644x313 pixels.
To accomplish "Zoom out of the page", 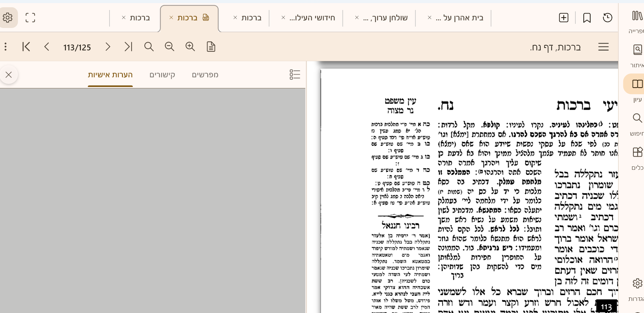I will coord(170,47).
